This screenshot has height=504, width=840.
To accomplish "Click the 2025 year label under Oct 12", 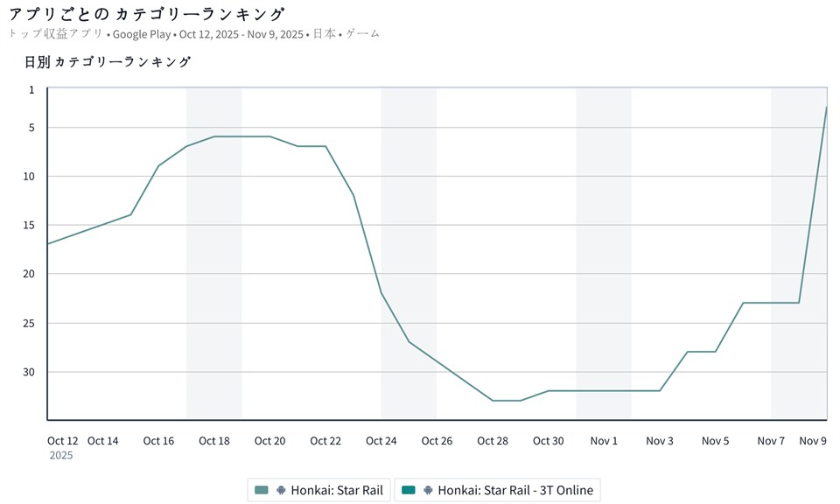I will (x=60, y=455).
